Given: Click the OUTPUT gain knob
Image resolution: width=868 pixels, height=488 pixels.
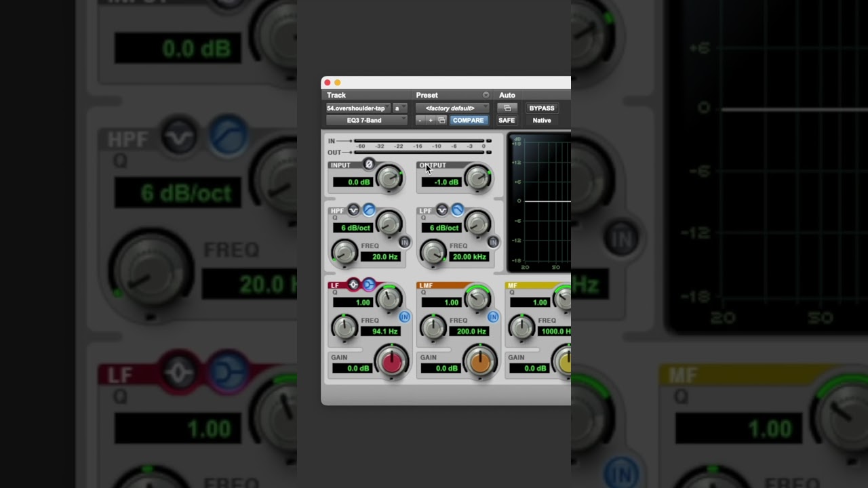Looking at the screenshot, I should [478, 178].
